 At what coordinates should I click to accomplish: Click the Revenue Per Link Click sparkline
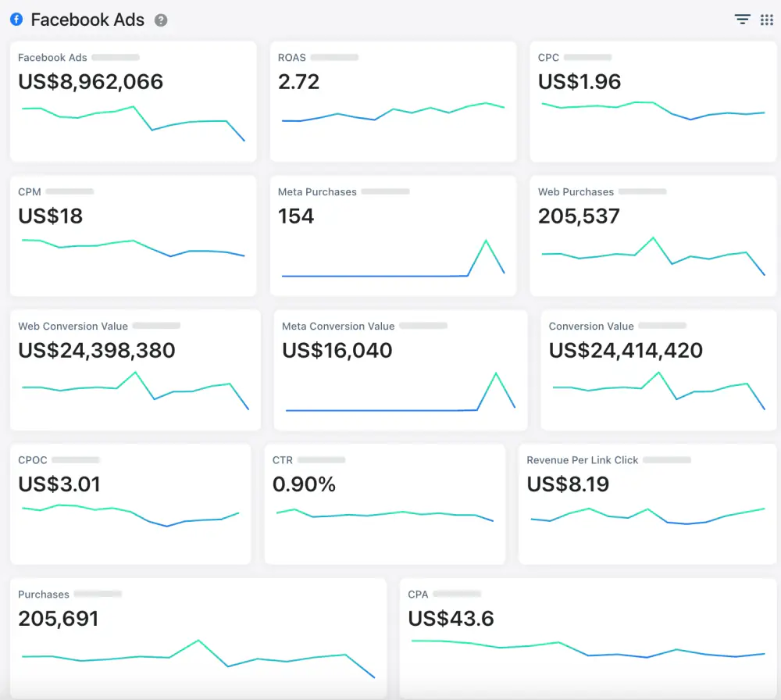click(647, 516)
